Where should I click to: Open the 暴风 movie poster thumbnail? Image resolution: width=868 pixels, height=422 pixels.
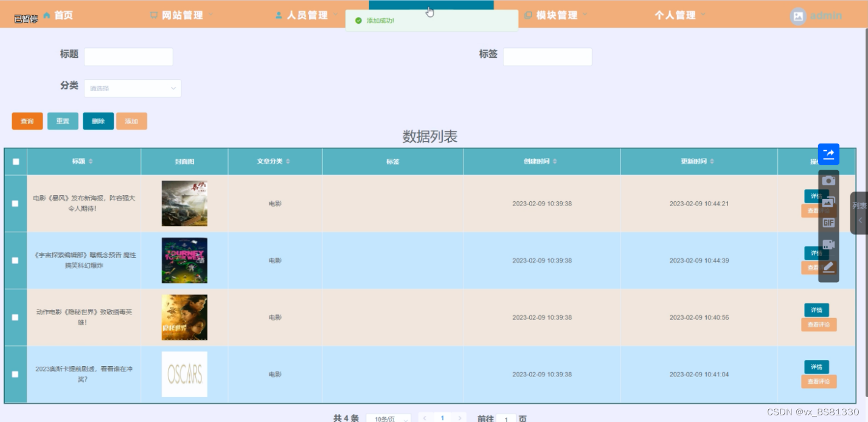coord(184,204)
